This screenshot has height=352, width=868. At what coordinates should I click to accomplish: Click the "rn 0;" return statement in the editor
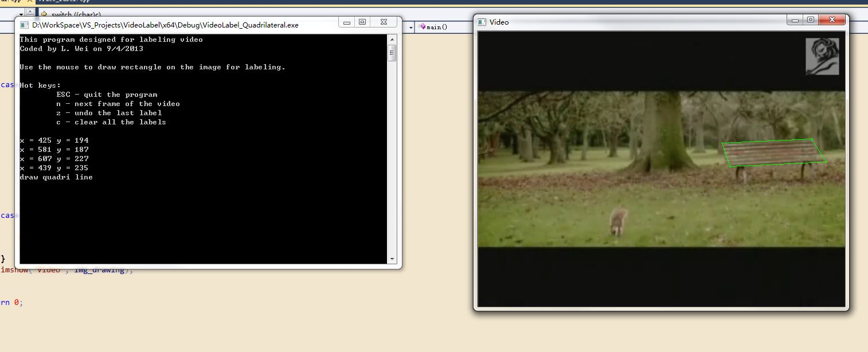tap(12, 302)
